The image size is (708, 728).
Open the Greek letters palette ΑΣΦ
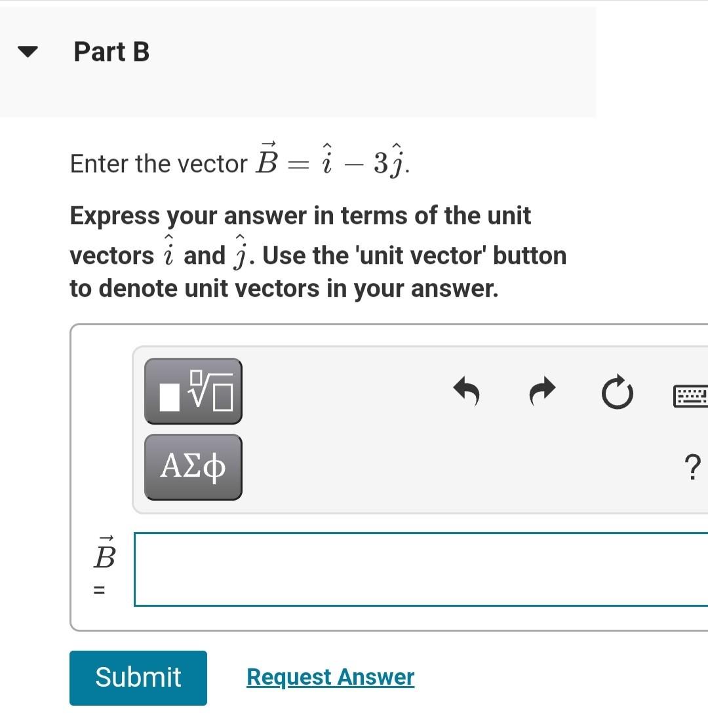[x=193, y=467]
